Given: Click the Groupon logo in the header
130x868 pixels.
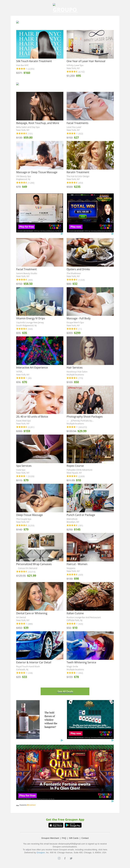Looking at the screenshot, I should (x=65, y=9).
